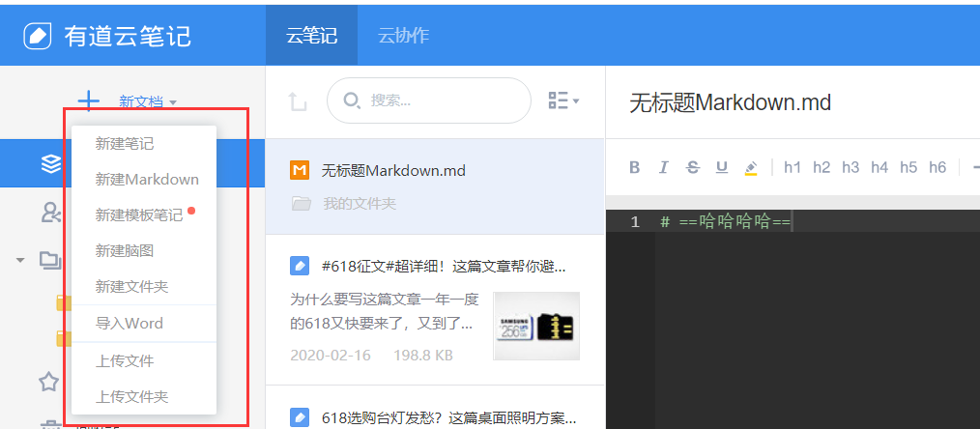980x429 pixels.
Task: Collapse the my folders tree arrow
Action: (20, 259)
